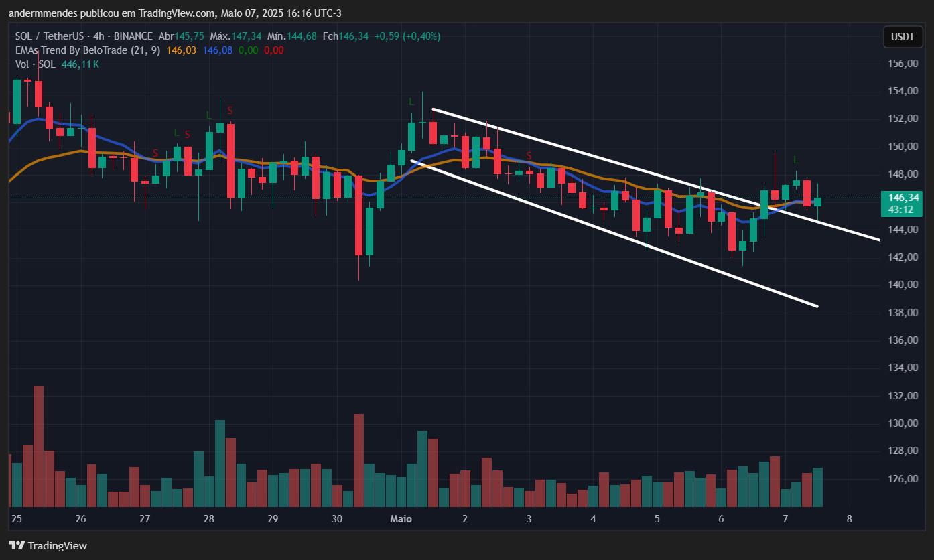
Task: Click the 132,00 price axis label
Action: pyautogui.click(x=903, y=396)
